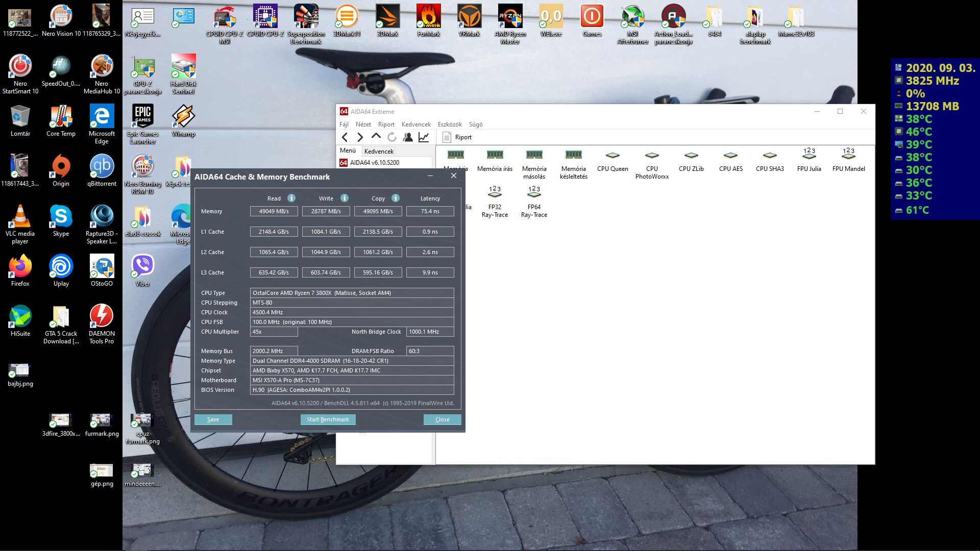Open the Nézet menu in AIDA64

363,124
